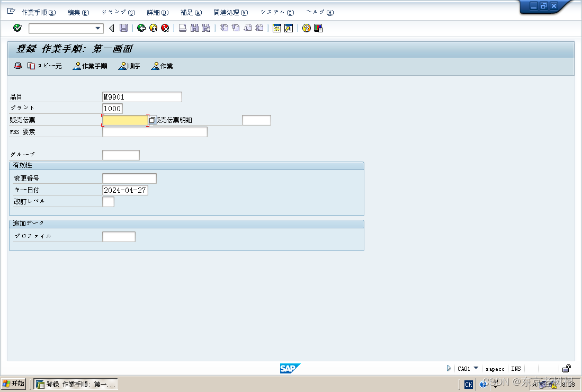582x392 pixels.
Task: Click the WBS 要素 input field
Action: tap(155, 131)
